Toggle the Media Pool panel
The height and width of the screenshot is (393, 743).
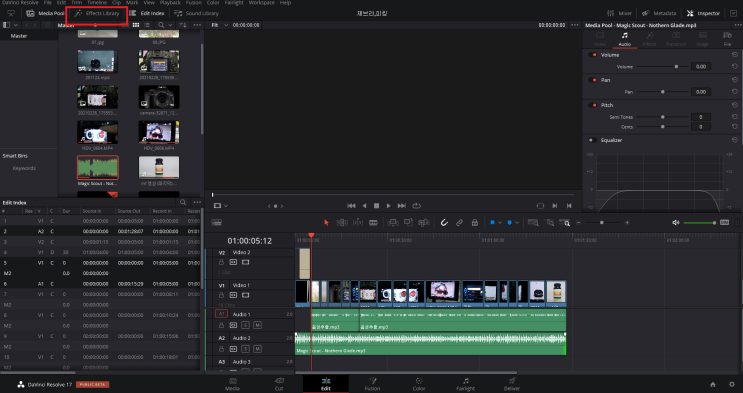(x=45, y=13)
